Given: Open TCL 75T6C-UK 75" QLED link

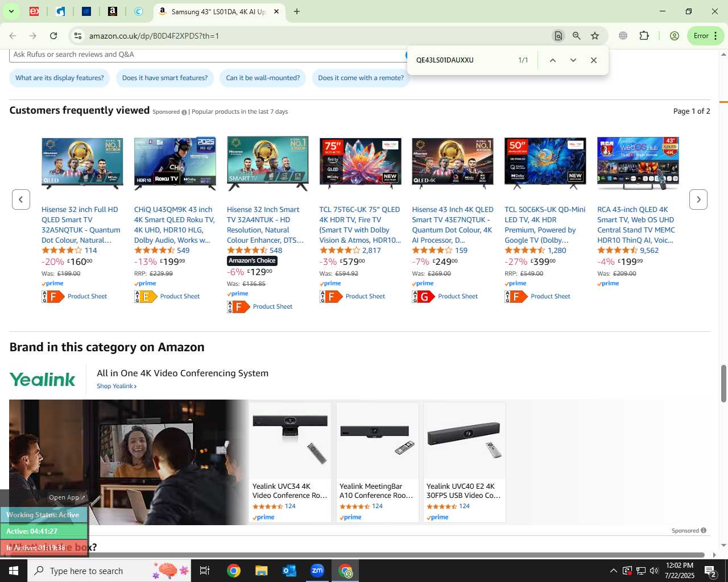Looking at the screenshot, I should pos(360,225).
